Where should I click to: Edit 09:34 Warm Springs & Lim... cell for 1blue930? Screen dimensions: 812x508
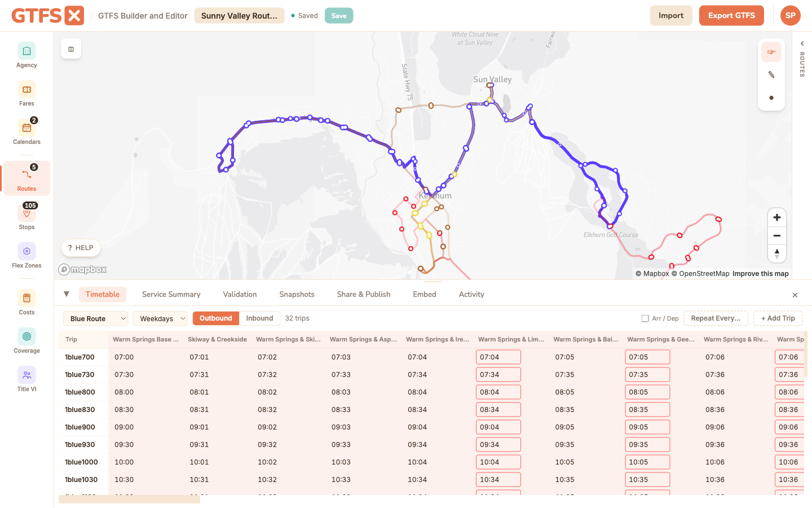(498, 444)
